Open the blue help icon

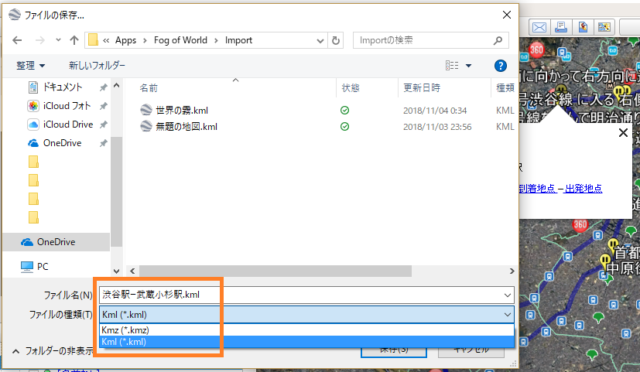(x=500, y=66)
